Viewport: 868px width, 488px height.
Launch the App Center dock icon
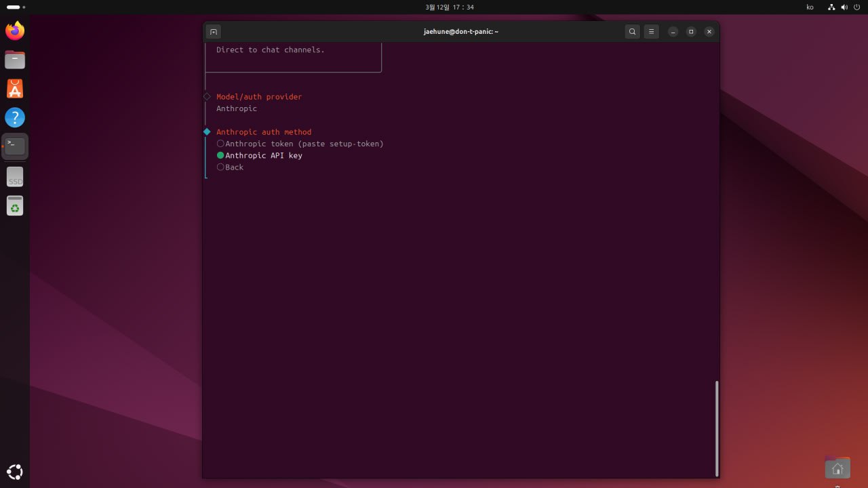(x=14, y=89)
